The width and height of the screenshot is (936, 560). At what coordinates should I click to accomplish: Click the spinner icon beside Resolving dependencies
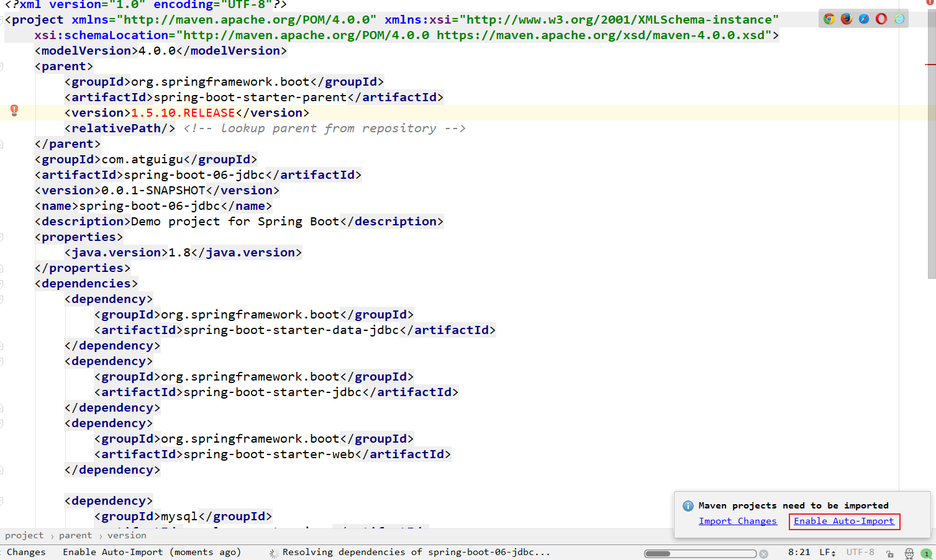tap(273, 553)
